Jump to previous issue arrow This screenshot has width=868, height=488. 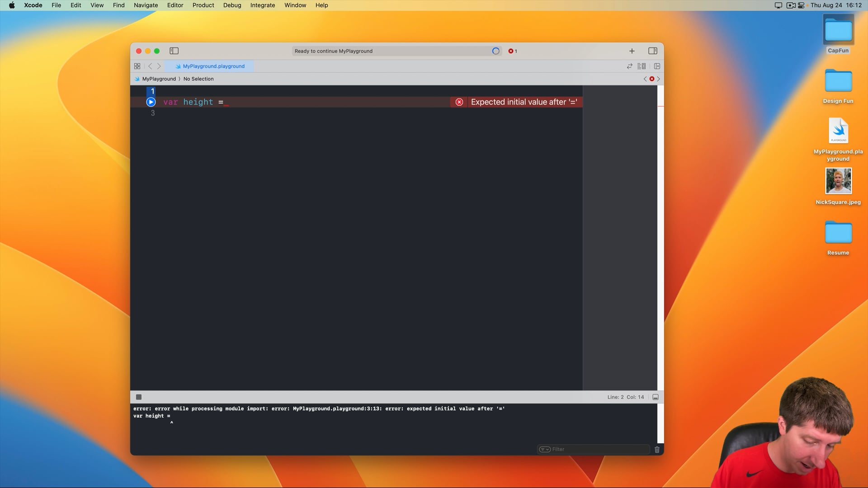pos(645,79)
